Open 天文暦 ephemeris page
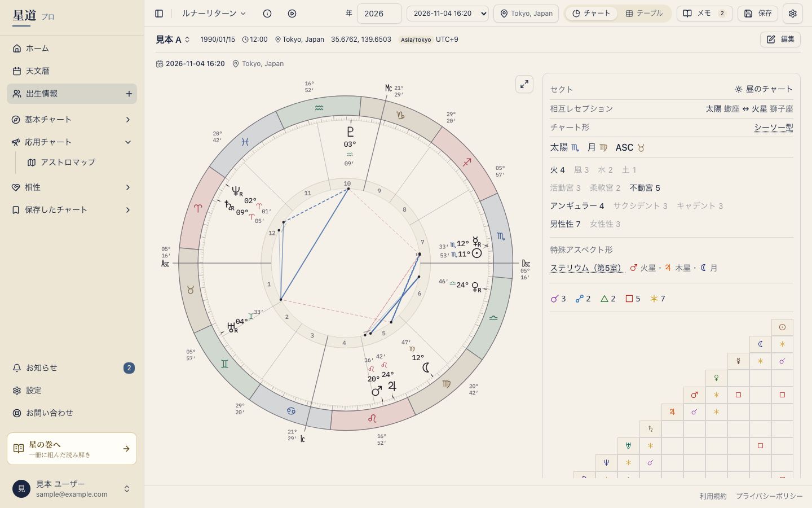The width and height of the screenshot is (812, 508). [x=72, y=71]
